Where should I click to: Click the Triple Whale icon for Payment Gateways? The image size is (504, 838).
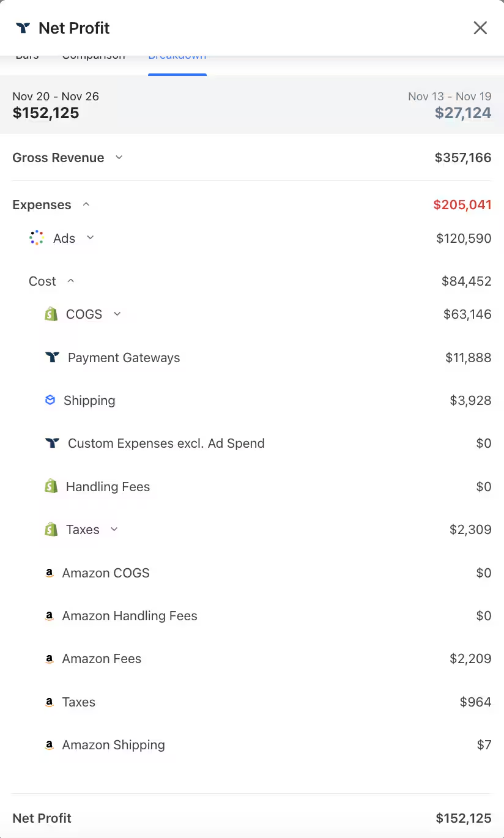coord(53,357)
